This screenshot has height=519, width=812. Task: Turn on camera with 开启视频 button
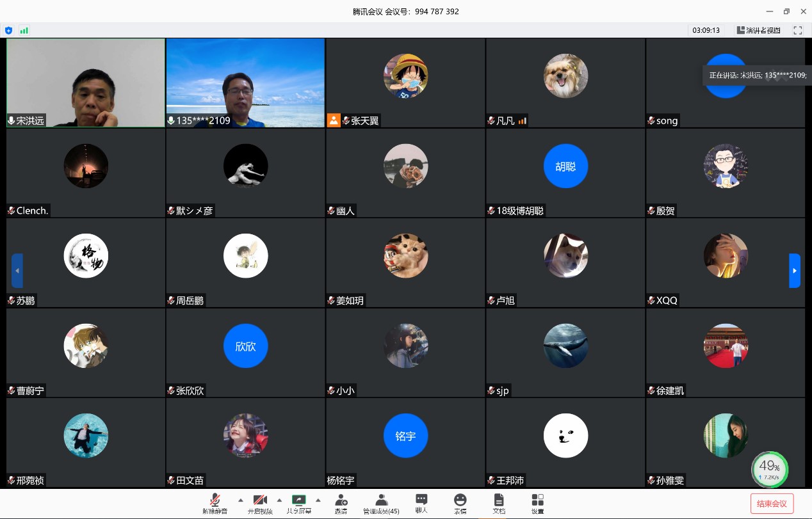(260, 503)
